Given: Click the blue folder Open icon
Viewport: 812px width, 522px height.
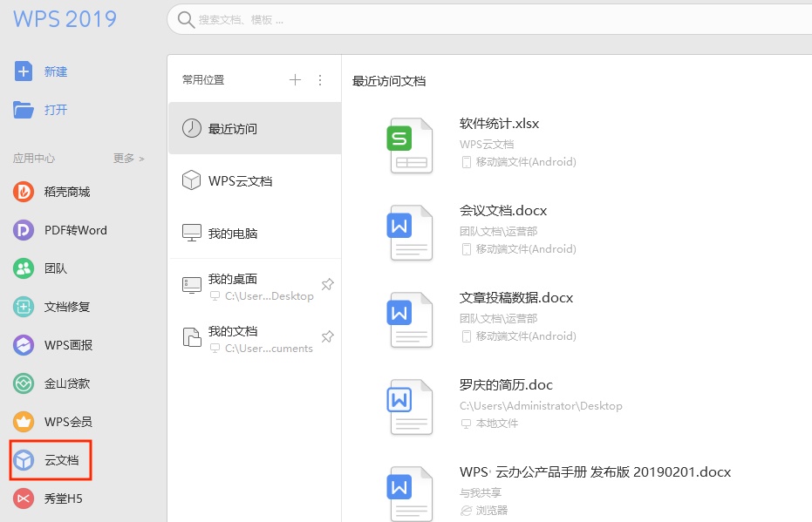Looking at the screenshot, I should point(24,110).
